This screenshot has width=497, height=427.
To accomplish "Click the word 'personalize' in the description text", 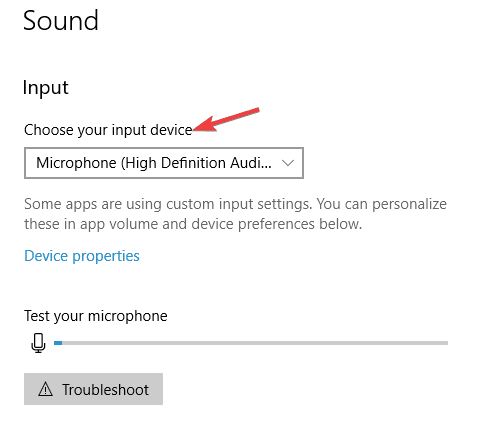I will pyautogui.click(x=409, y=204).
